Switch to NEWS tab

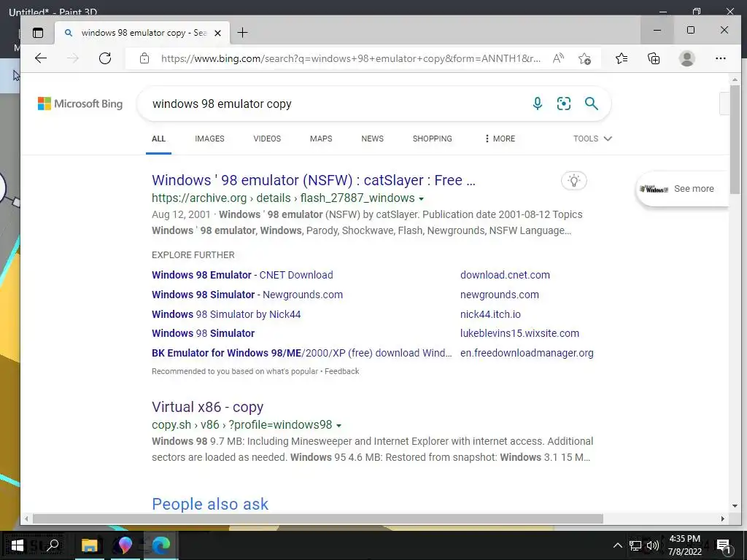(373, 139)
